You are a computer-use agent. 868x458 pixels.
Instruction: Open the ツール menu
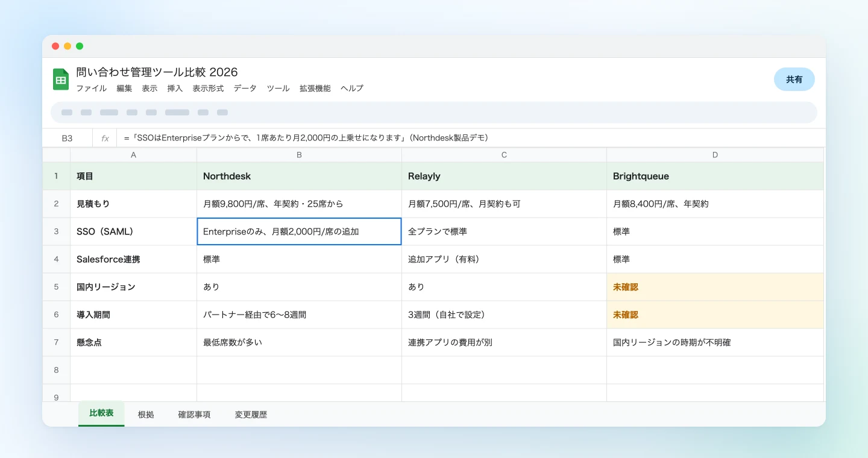[278, 89]
